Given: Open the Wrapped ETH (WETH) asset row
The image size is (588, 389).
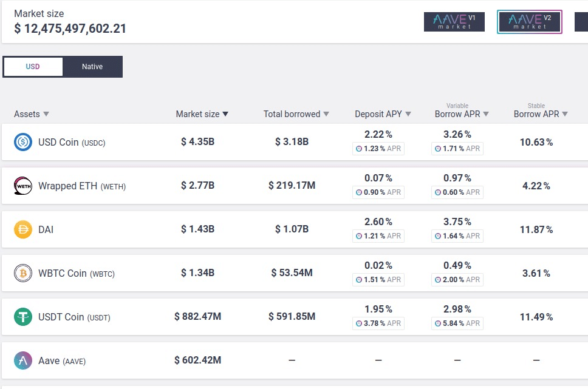Looking at the screenshot, I should [295, 186].
